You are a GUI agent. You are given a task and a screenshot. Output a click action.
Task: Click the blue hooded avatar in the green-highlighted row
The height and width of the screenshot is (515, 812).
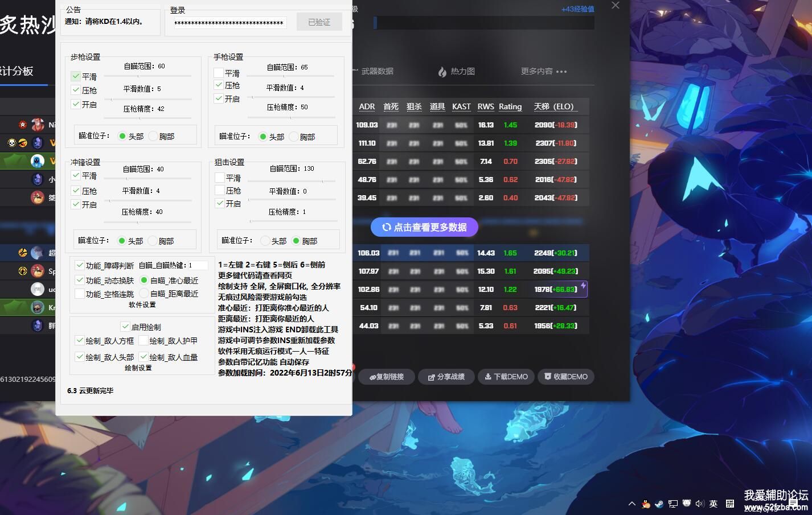click(38, 161)
